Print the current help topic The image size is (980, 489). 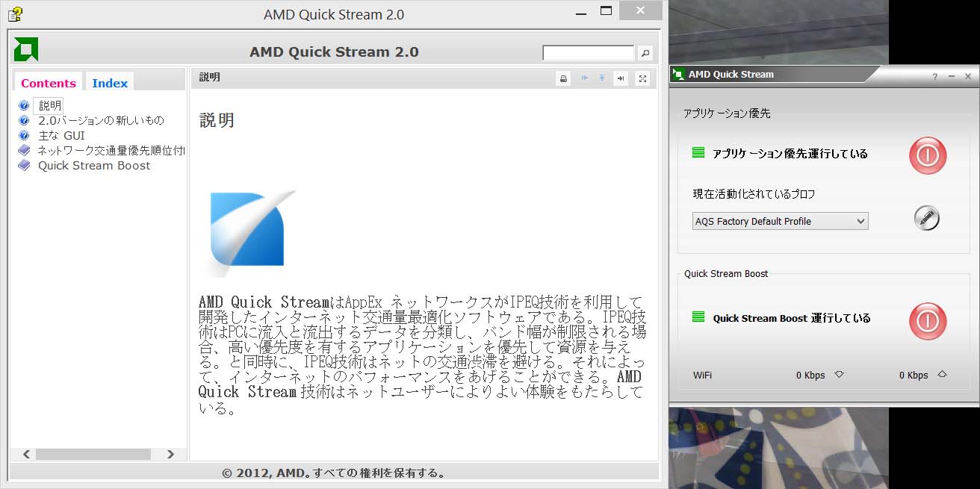coord(563,78)
